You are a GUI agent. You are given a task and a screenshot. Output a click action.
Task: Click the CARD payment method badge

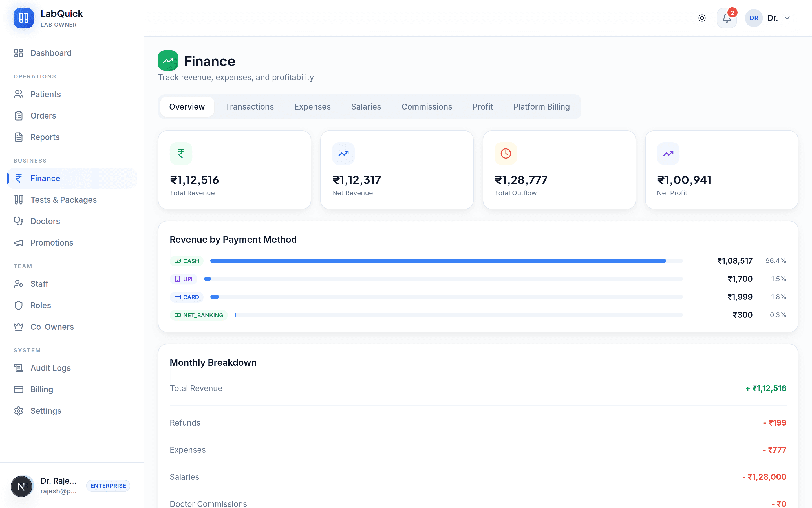(x=187, y=297)
